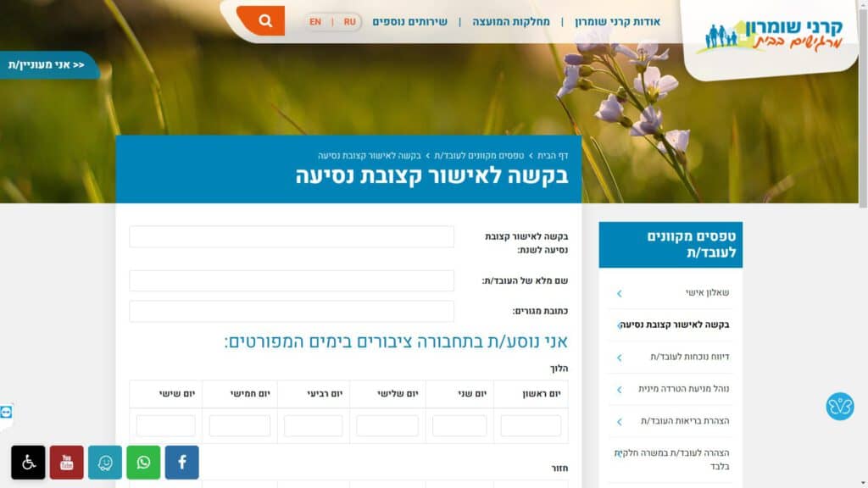Switch site language to RU

point(349,22)
